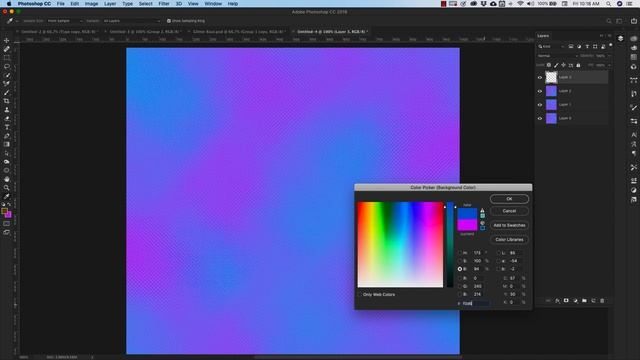Select the Zoom tool in toolbar

pyautogui.click(x=7, y=188)
